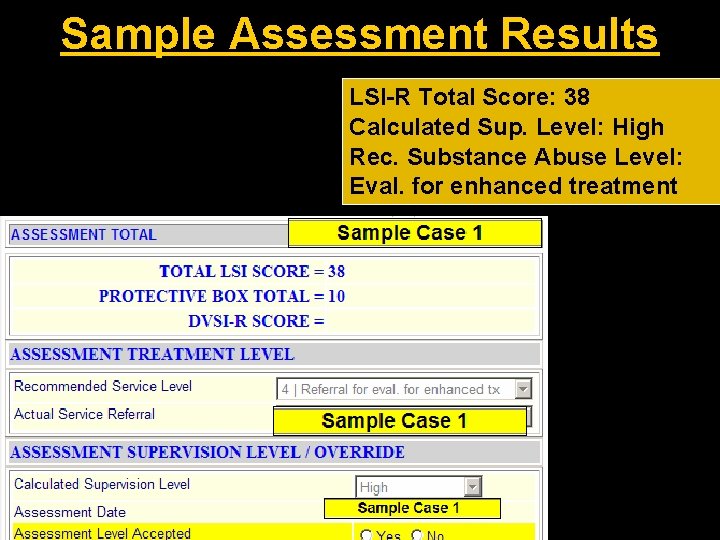This screenshot has height=540, width=720.
Task: Click the Rec. Substance Abuse Level line
Action: point(516,157)
